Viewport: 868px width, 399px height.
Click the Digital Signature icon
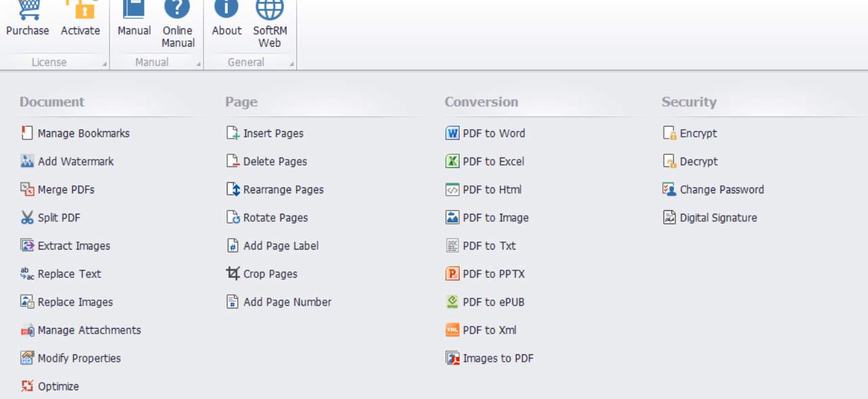pyautogui.click(x=669, y=218)
